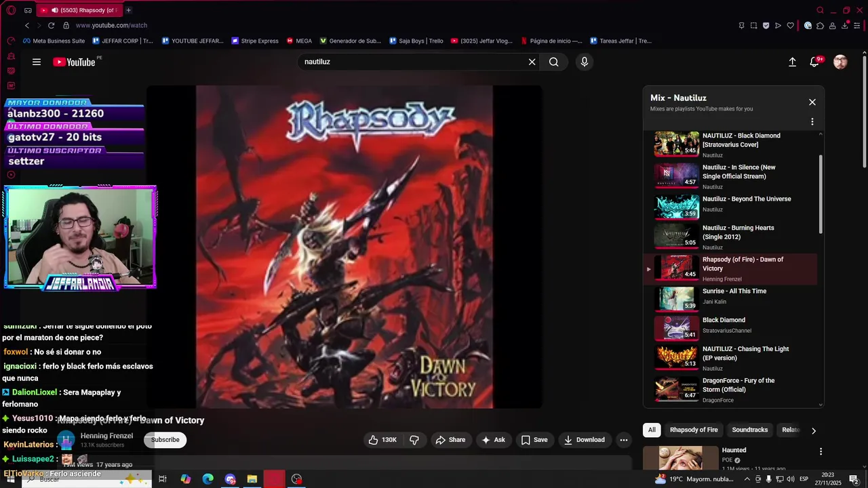Open the browser extensions cube icon

821,26
